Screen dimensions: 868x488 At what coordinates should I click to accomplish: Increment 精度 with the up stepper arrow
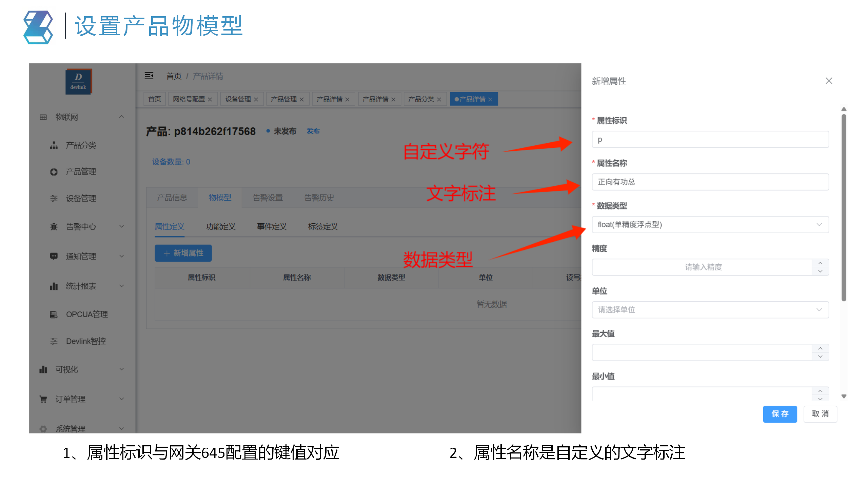tap(821, 263)
